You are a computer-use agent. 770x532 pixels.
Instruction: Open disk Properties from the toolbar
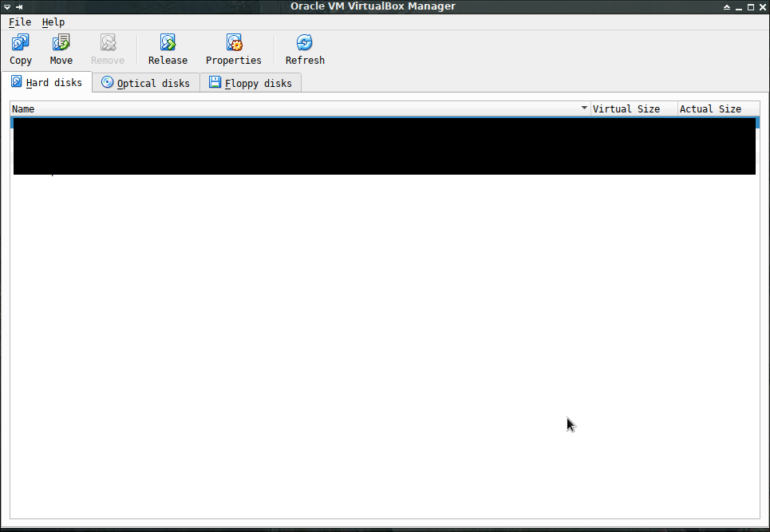click(233, 49)
